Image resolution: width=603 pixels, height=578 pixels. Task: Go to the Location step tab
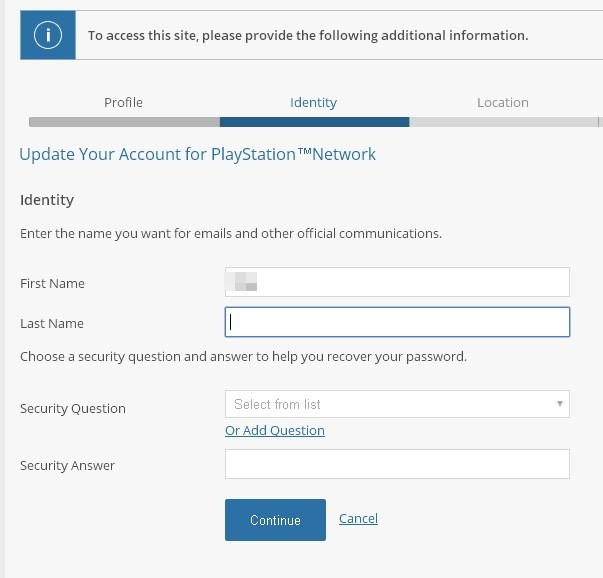coord(503,103)
